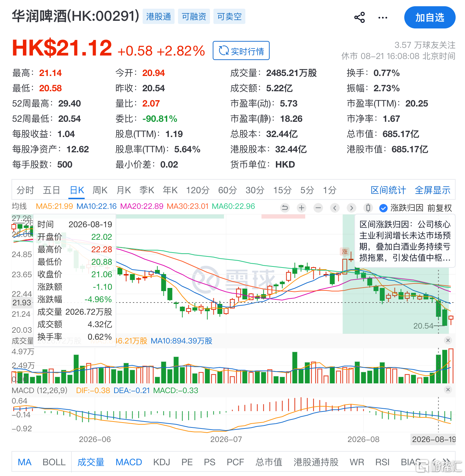
Task: Open 区间统计 link
Action: pyautogui.click(x=388, y=190)
